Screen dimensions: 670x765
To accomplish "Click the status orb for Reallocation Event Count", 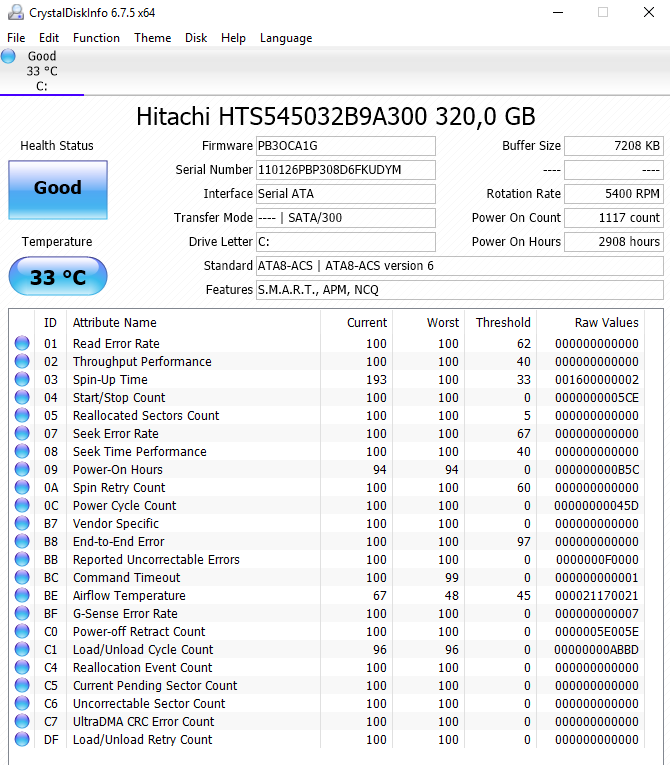I will click(x=22, y=667).
